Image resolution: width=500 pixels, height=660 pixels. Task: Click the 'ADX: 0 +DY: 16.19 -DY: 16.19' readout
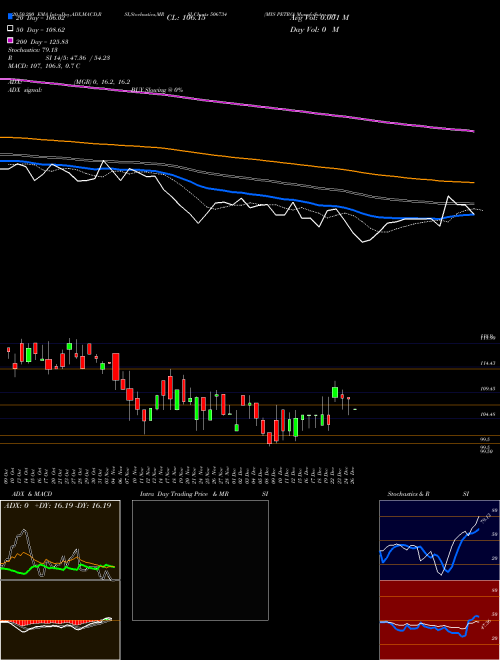click(57, 505)
